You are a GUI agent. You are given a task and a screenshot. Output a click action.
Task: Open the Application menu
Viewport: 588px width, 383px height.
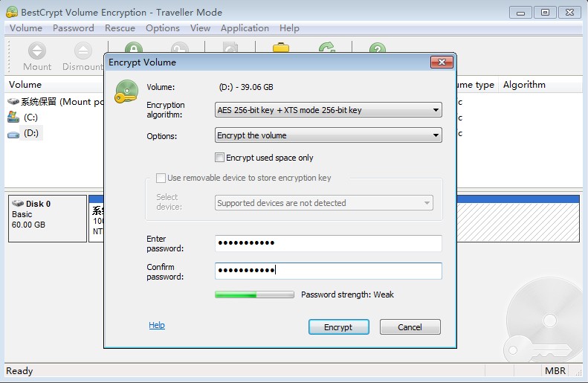click(x=245, y=28)
